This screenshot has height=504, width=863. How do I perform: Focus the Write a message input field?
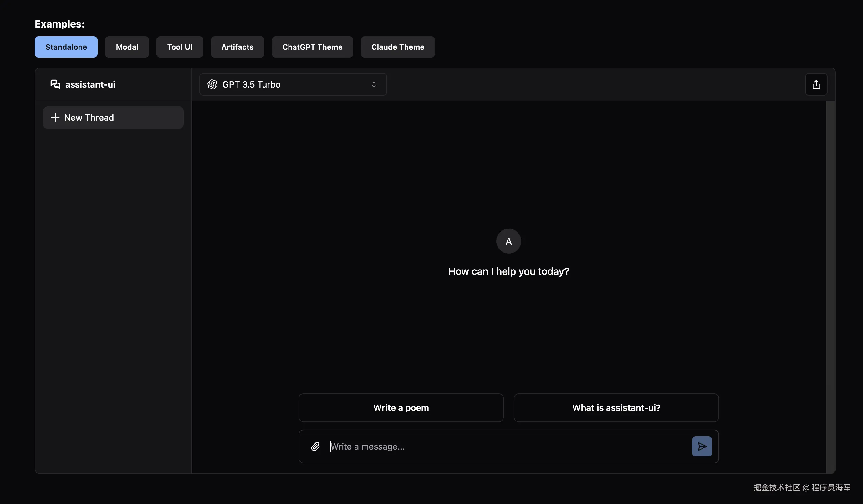[507, 446]
